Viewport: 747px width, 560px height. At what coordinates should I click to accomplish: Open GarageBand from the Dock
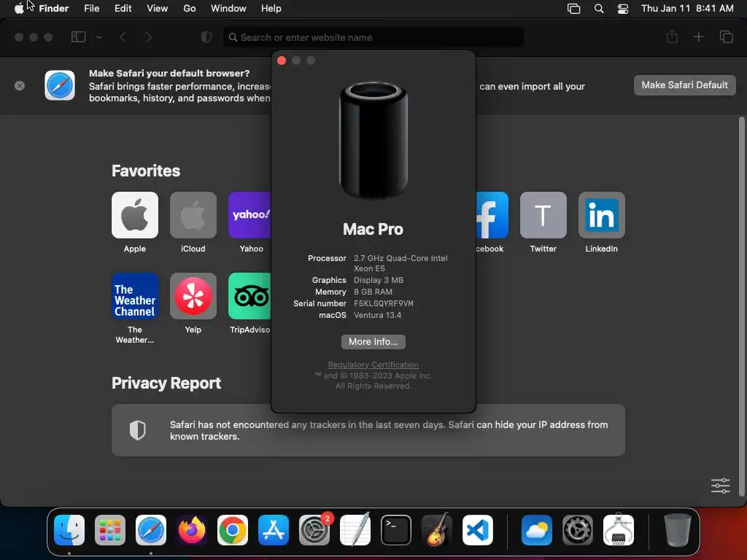click(437, 530)
